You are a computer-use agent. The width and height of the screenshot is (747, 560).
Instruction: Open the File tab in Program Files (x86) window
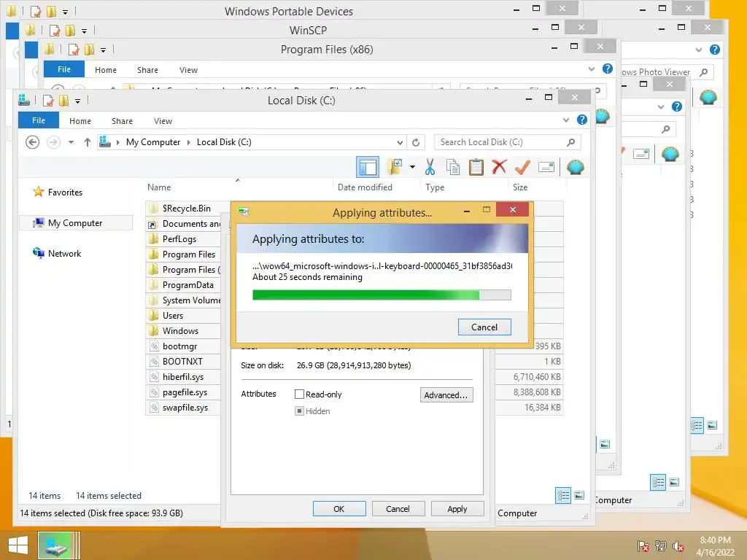(64, 69)
